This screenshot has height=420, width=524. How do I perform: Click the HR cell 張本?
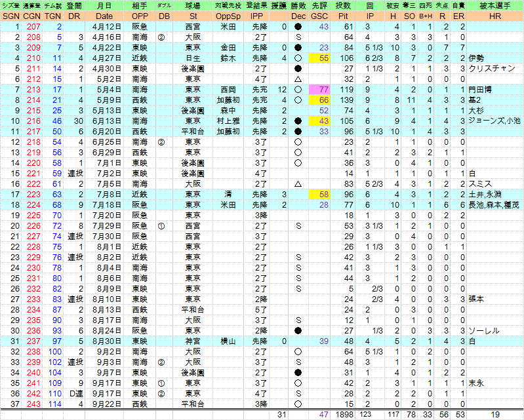pyautogui.click(x=476, y=299)
